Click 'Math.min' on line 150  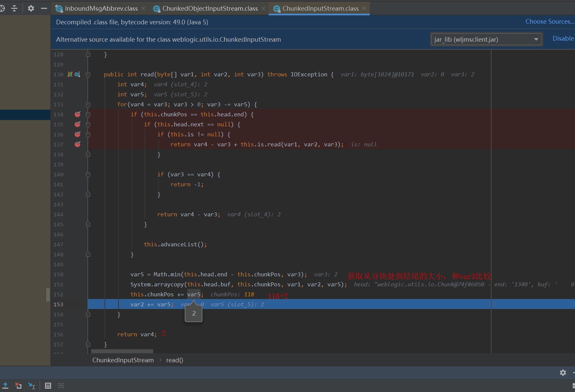[x=167, y=274]
